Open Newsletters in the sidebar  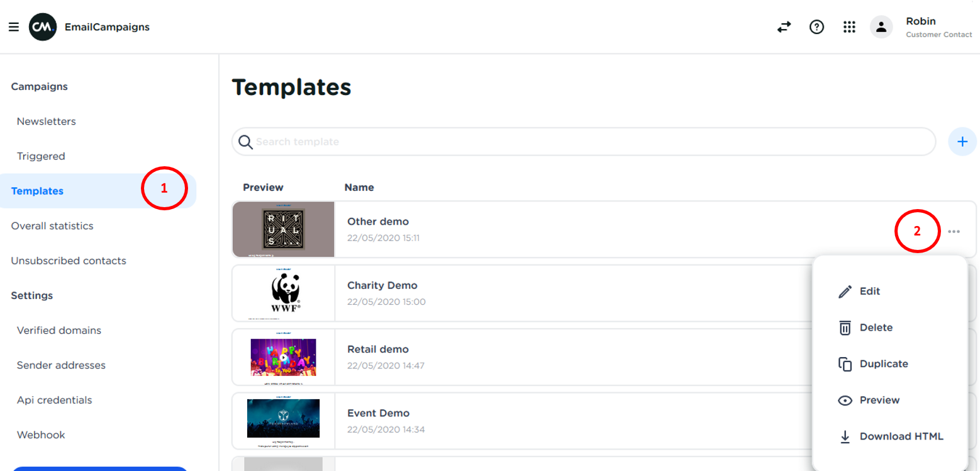[x=46, y=122]
